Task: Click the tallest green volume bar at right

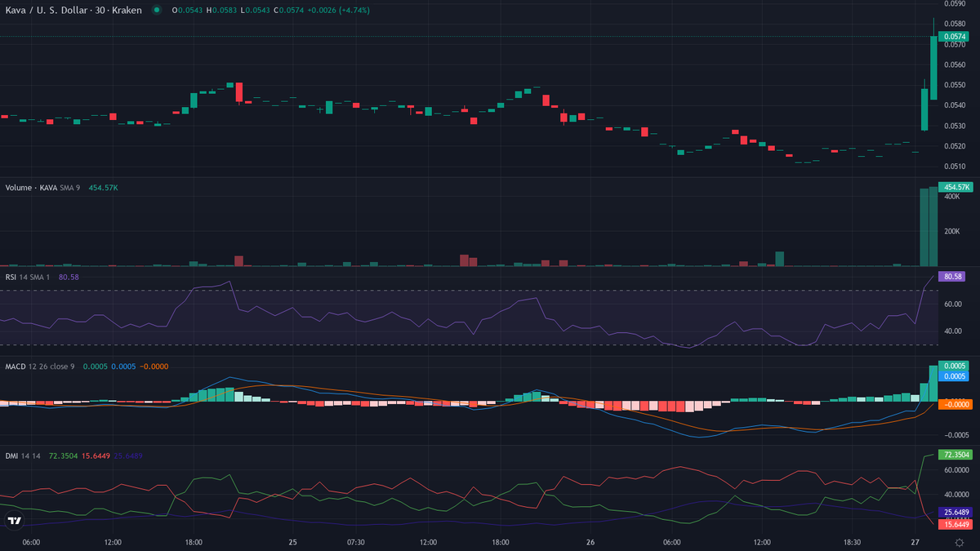Action: pyautogui.click(x=933, y=226)
